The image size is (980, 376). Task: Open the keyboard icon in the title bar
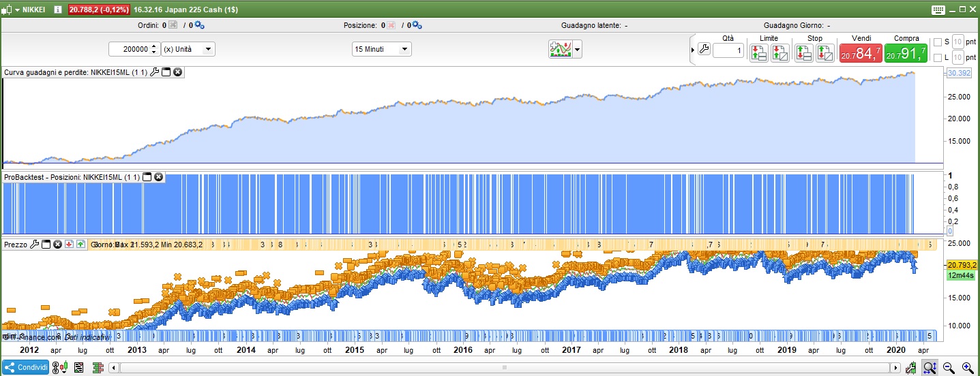click(938, 10)
